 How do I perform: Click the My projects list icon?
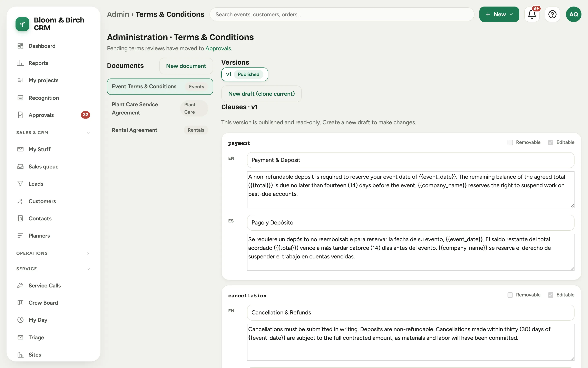20,80
